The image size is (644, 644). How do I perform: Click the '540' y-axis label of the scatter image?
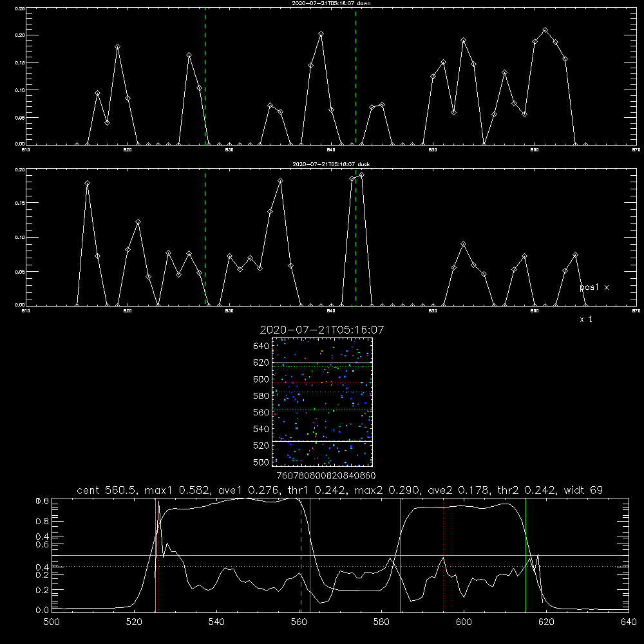coord(261,429)
